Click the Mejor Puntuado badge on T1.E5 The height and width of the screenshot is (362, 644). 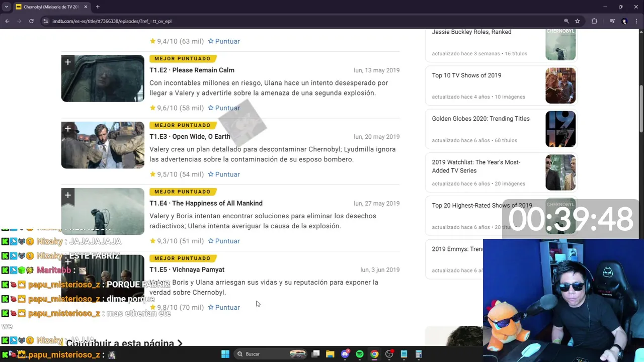tap(183, 258)
